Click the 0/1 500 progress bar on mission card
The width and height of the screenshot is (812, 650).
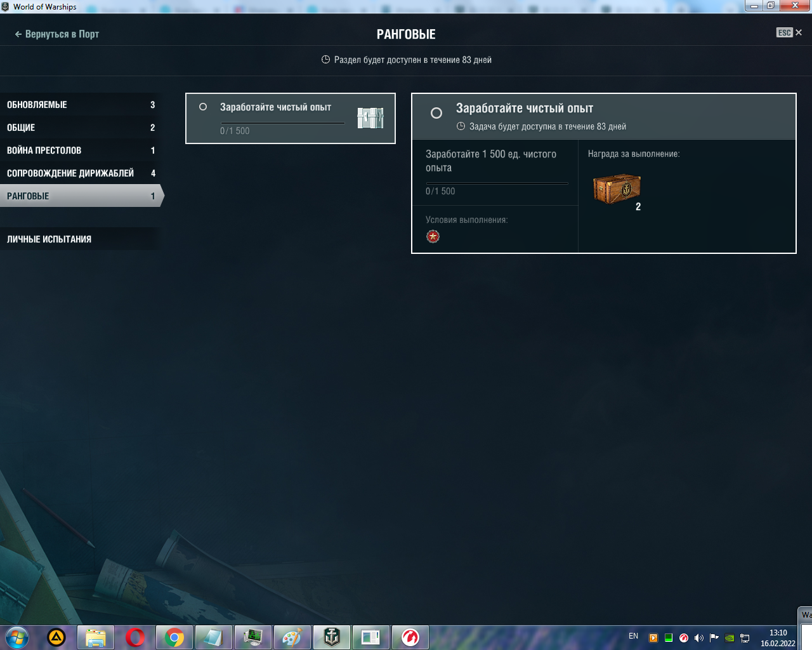(x=282, y=123)
